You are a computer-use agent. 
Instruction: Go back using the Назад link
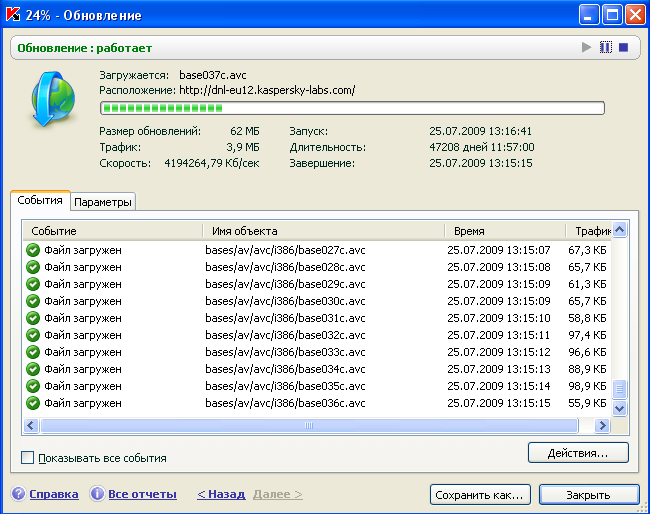pyautogui.click(x=221, y=494)
